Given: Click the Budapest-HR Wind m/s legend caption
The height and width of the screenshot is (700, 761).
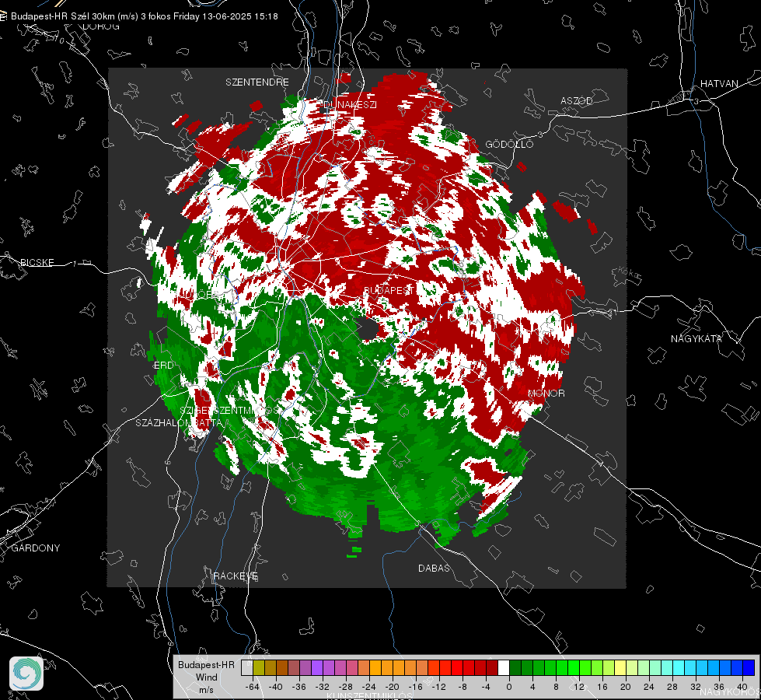Looking at the screenshot, I should (x=206, y=677).
